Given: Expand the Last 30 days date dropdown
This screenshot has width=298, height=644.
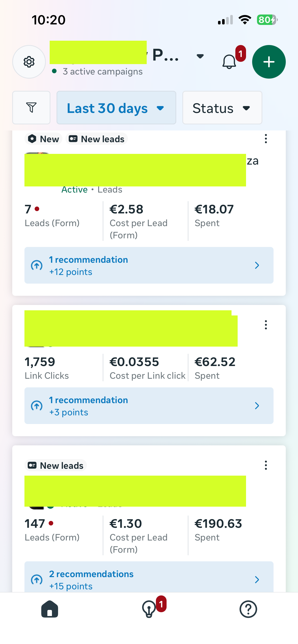Looking at the screenshot, I should [x=116, y=108].
